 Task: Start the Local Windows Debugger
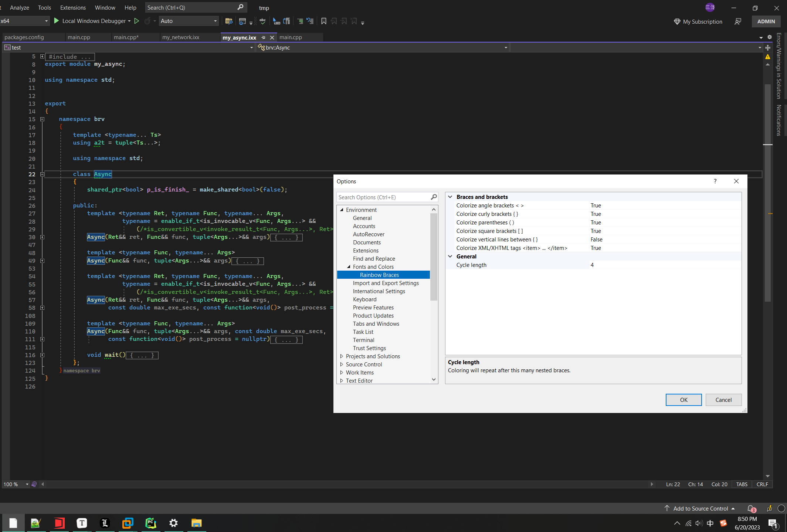[56, 21]
